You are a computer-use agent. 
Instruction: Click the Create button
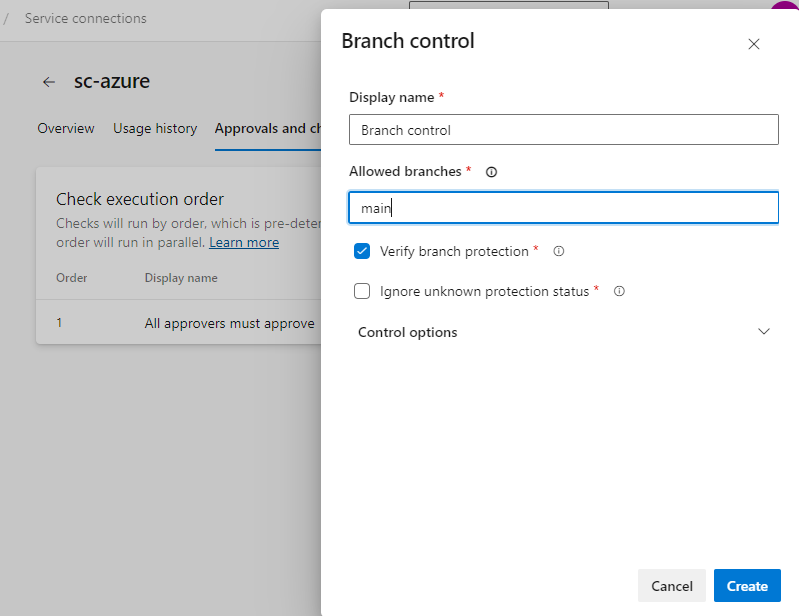coord(747,586)
